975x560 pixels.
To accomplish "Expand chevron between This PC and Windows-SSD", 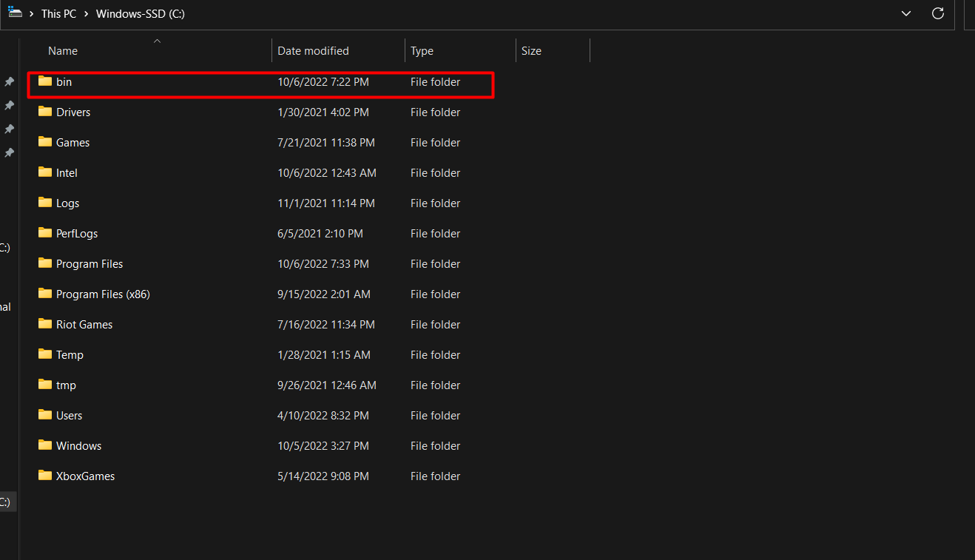I will coord(87,14).
